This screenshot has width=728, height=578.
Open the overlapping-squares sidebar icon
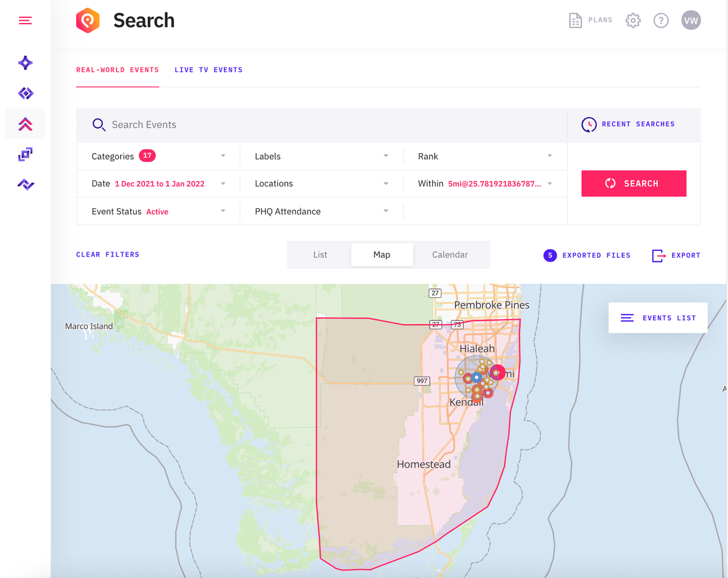pos(25,154)
